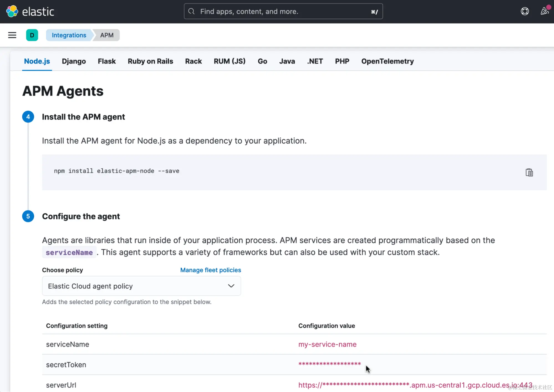
Task: Go to the Integrations breadcrumb
Action: click(x=69, y=35)
